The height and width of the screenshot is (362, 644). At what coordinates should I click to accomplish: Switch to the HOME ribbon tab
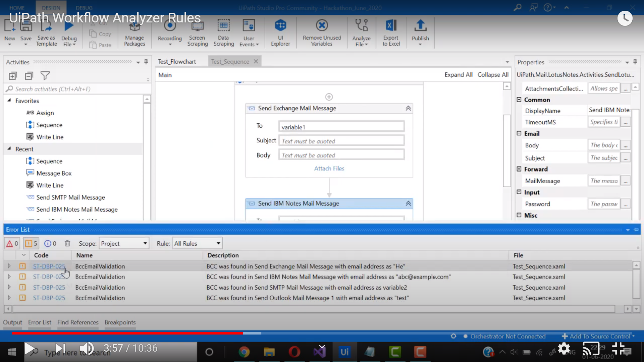click(x=17, y=8)
